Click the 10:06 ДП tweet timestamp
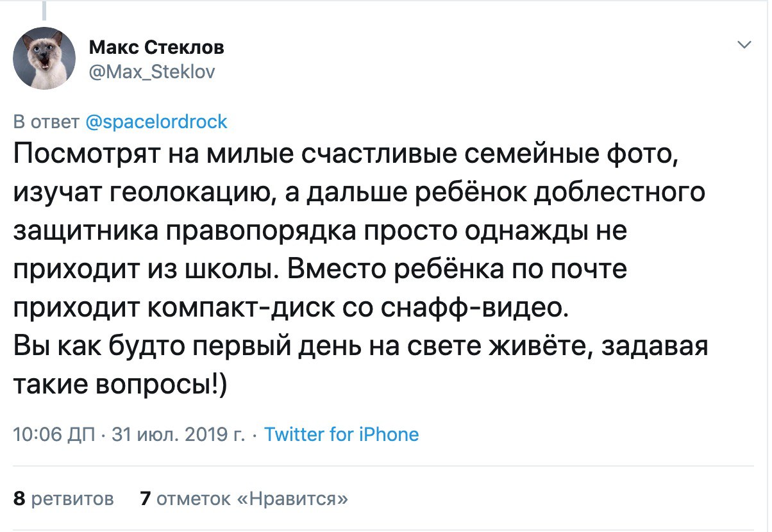772x532 pixels. 54,435
